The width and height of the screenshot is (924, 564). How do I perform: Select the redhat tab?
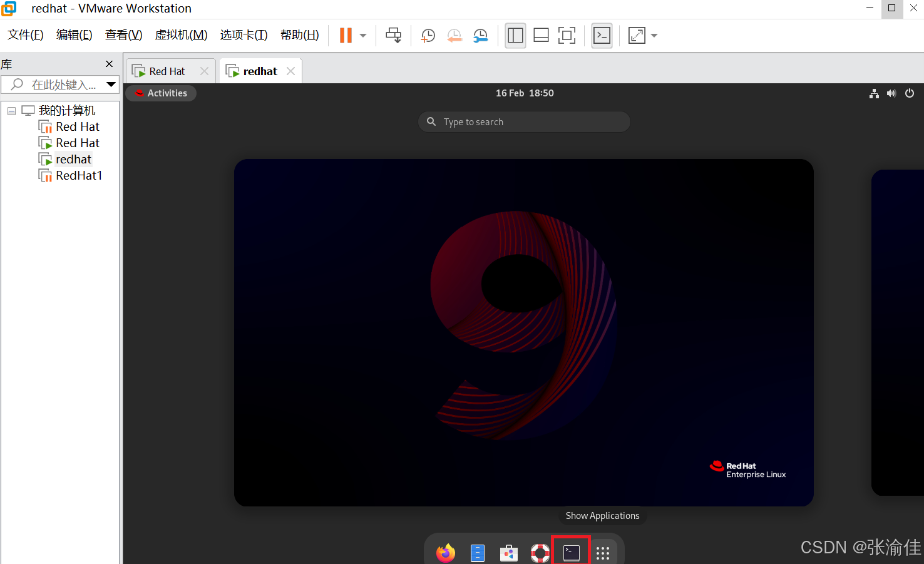tap(260, 71)
